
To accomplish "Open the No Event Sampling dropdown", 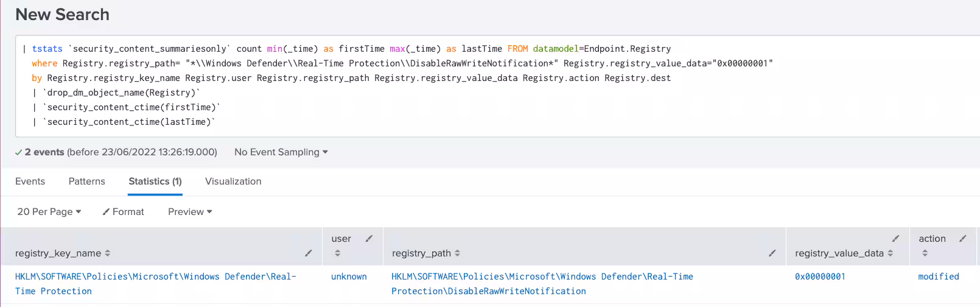I will [x=281, y=152].
